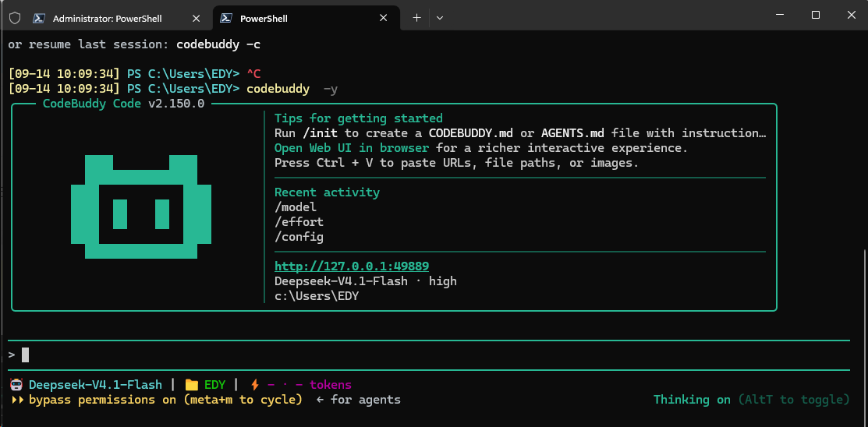The image size is (868, 427).
Task: Open the http://127.0.0.1:49889 link
Action: 352,266
